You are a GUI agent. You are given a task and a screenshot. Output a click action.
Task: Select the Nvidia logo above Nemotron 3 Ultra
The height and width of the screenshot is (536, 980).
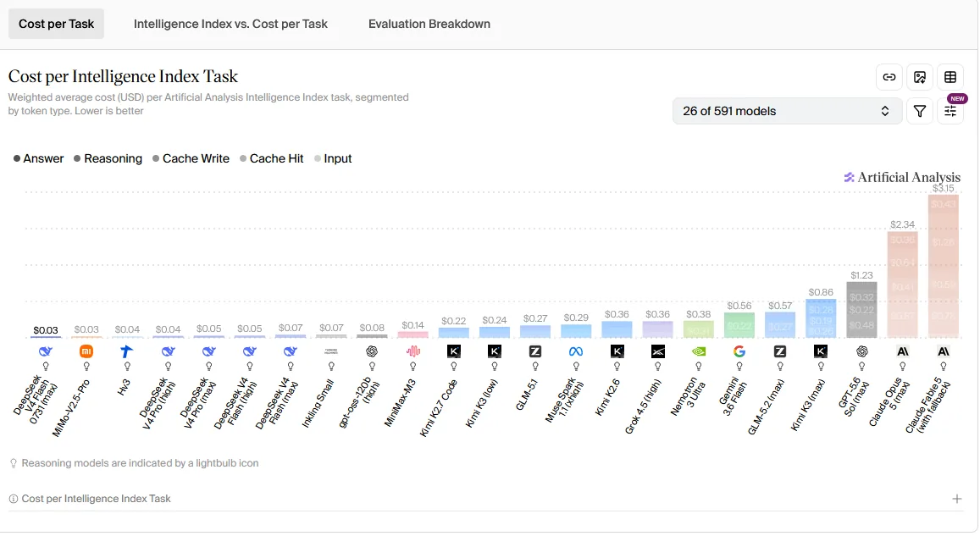(698, 351)
